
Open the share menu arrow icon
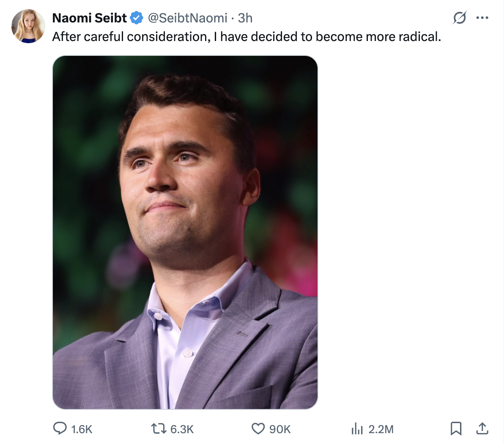pos(482,429)
